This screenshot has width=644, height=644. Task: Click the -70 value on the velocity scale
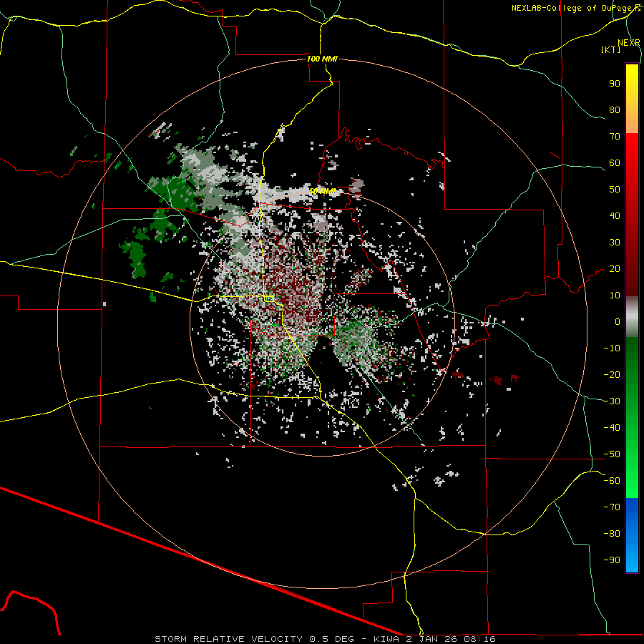612,507
